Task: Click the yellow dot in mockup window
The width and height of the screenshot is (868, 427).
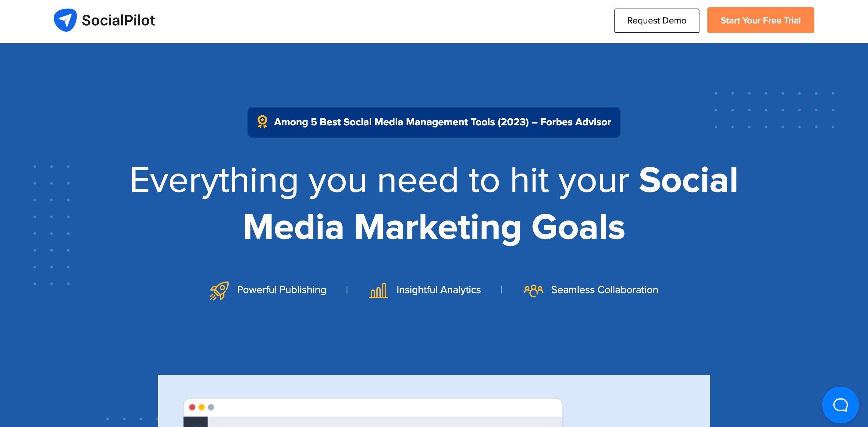Action: click(x=201, y=407)
